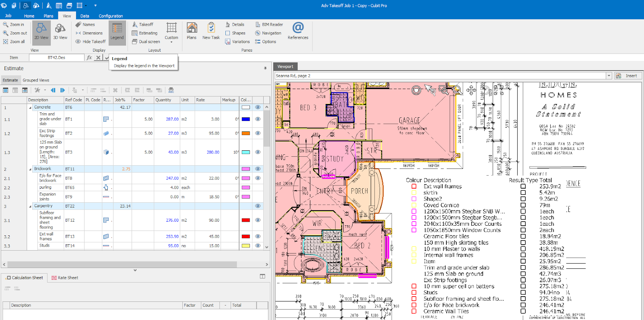The height and width of the screenshot is (320, 644).
Task: Toggle the Shapes pane checkbox
Action: click(x=228, y=33)
